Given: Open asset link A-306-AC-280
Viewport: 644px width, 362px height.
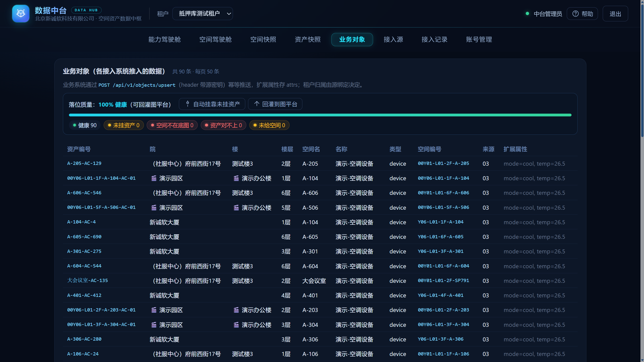Looking at the screenshot, I should tap(84, 339).
